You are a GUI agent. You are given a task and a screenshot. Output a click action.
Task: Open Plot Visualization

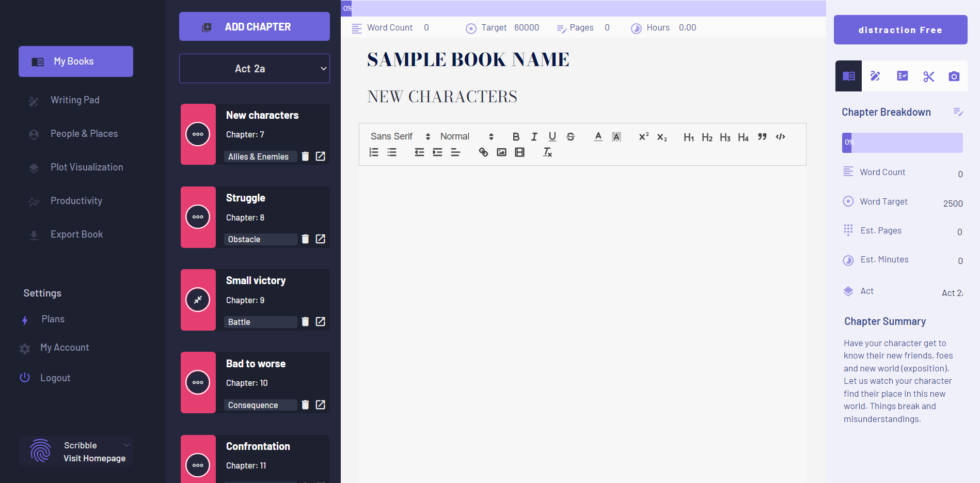(86, 167)
